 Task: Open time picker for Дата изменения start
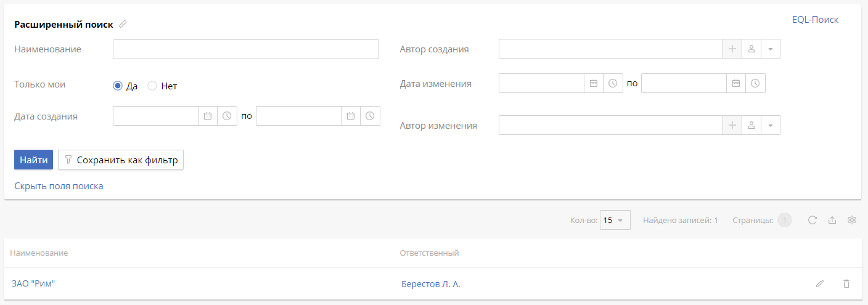click(x=613, y=83)
